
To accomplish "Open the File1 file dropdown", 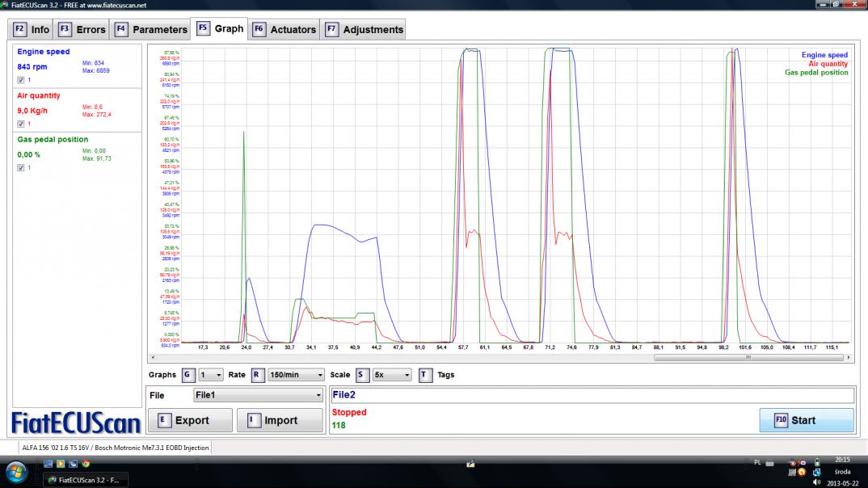I will [257, 396].
